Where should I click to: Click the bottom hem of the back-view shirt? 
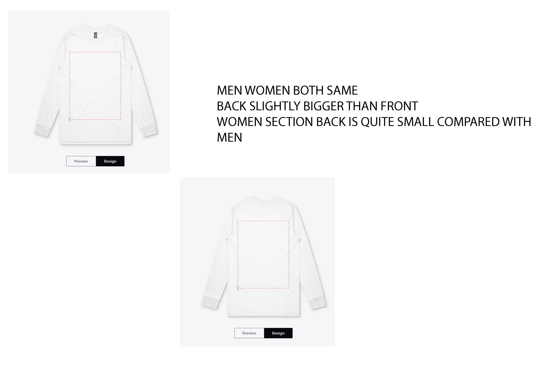point(264,315)
